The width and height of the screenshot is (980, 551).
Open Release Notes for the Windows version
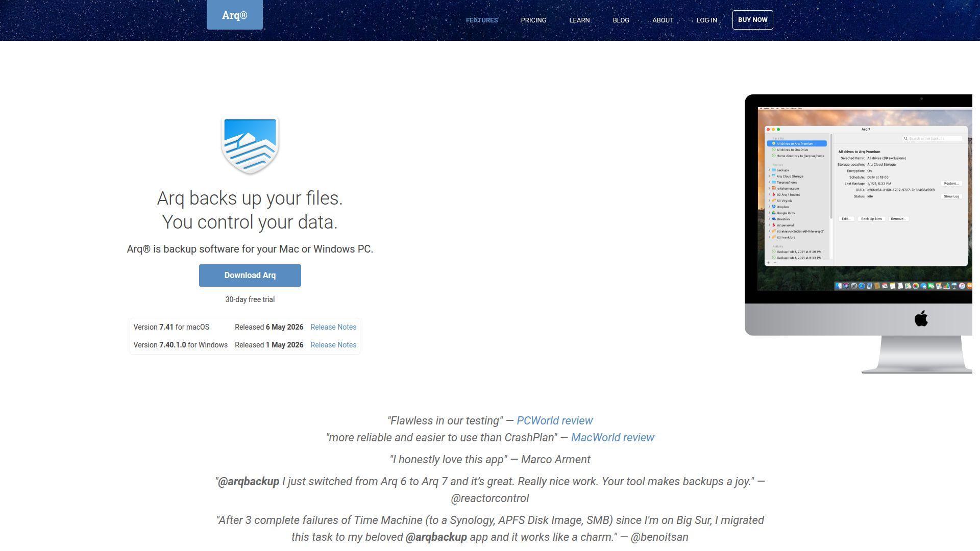click(x=333, y=345)
